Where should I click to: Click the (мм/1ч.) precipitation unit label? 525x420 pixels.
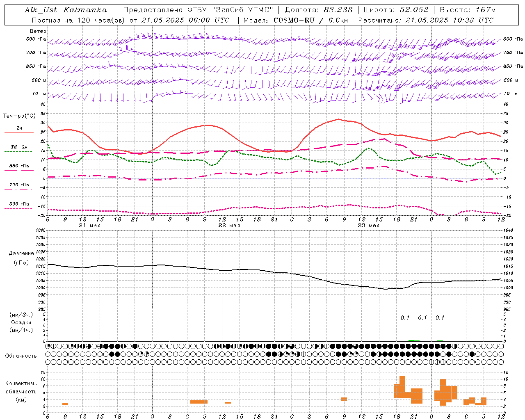pos(21,330)
